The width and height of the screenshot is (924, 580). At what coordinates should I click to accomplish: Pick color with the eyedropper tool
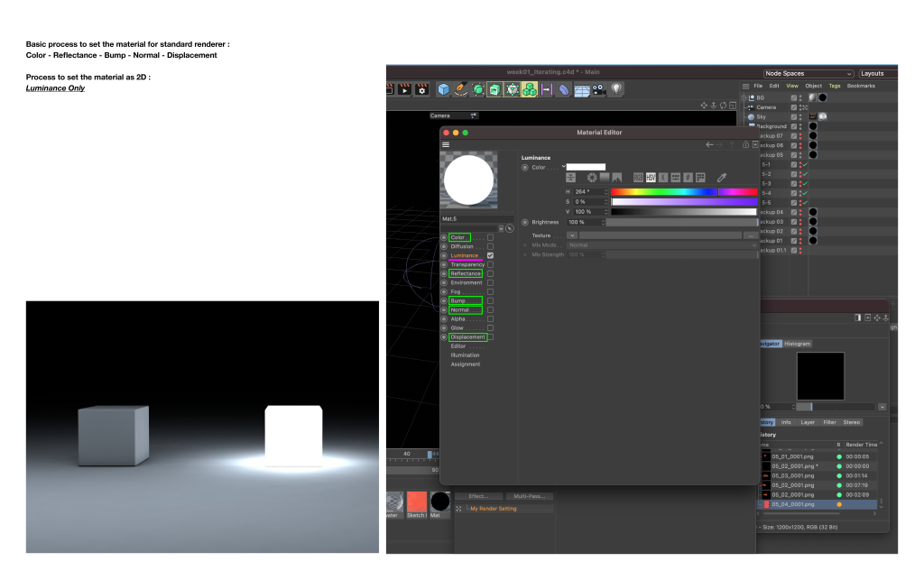722,178
